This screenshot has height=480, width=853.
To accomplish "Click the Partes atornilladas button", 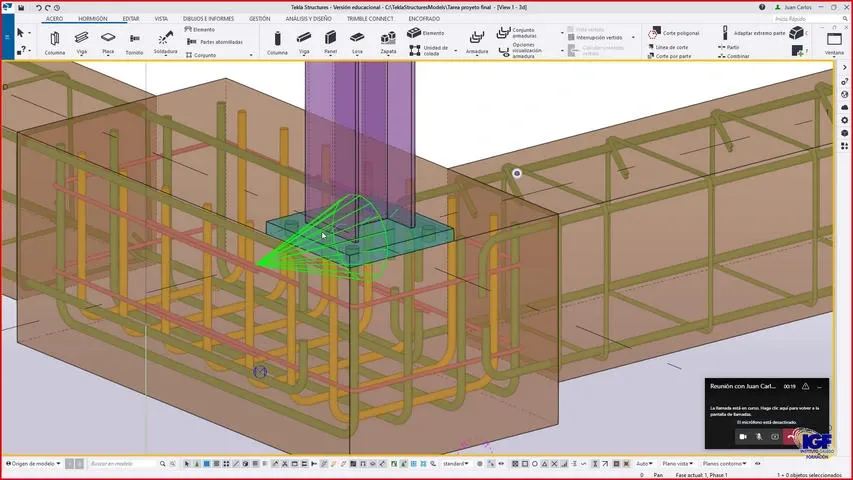I will pyautogui.click(x=214, y=42).
